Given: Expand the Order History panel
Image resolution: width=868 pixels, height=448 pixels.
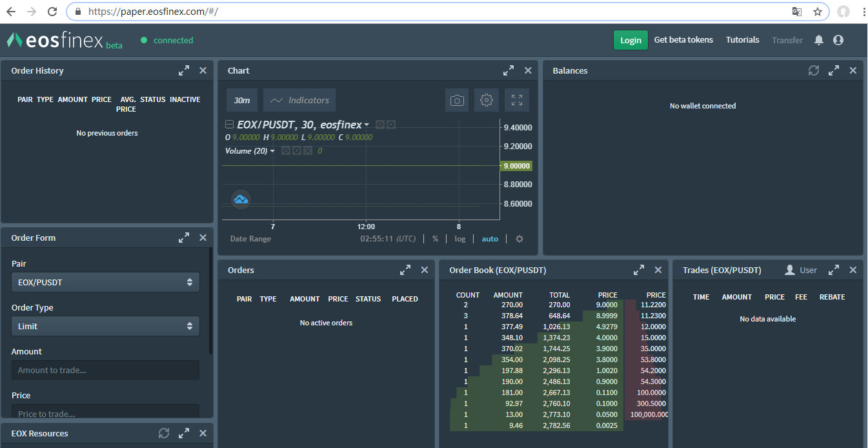Looking at the screenshot, I should click(184, 70).
